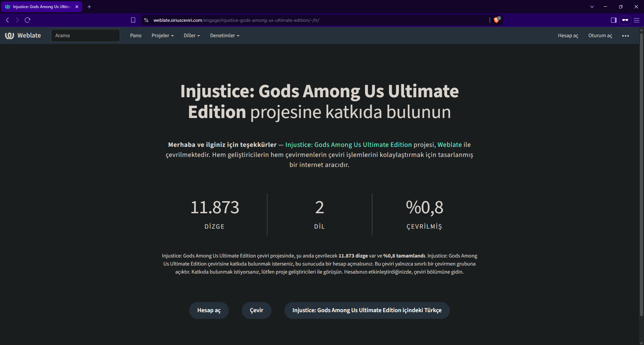Screen dimensions: 644x345
Task: Click Hesap aç in the navbar
Action: [x=568, y=36]
